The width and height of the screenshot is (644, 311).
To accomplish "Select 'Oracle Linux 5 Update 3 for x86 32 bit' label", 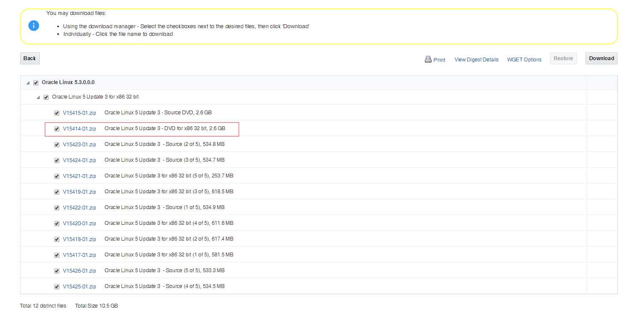I will pos(95,97).
